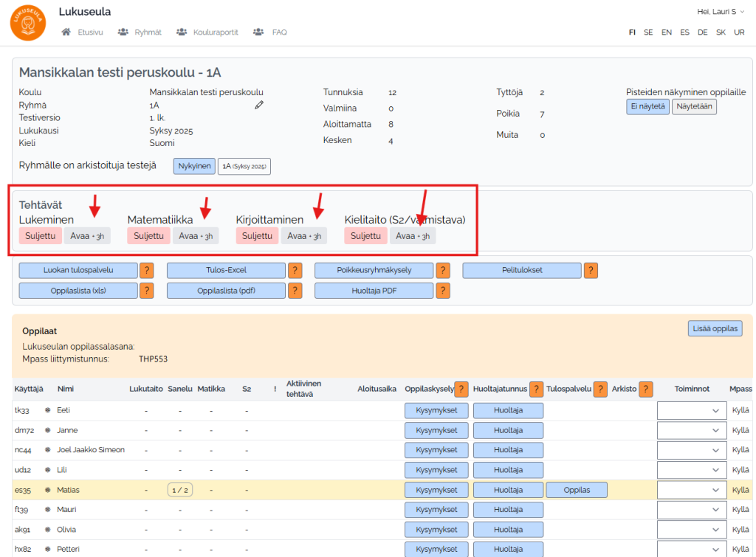Select Ei näytetä for points visibility
Screen dimensions: 756x557
click(647, 106)
